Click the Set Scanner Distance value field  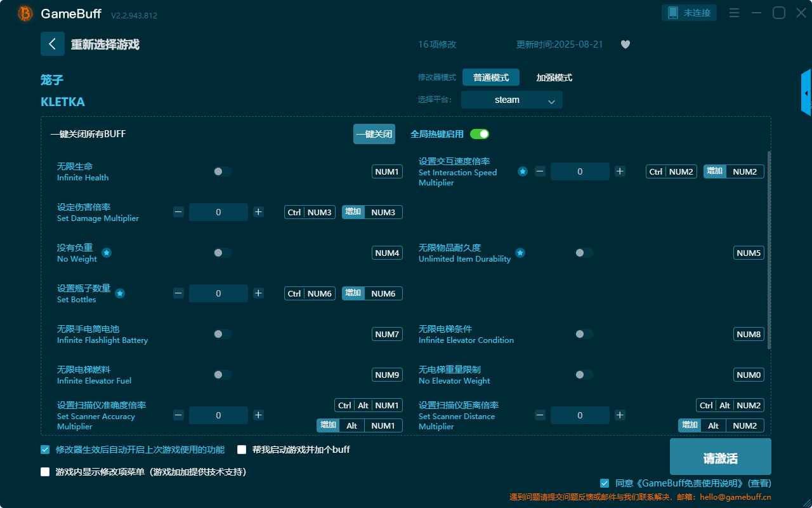(x=580, y=415)
